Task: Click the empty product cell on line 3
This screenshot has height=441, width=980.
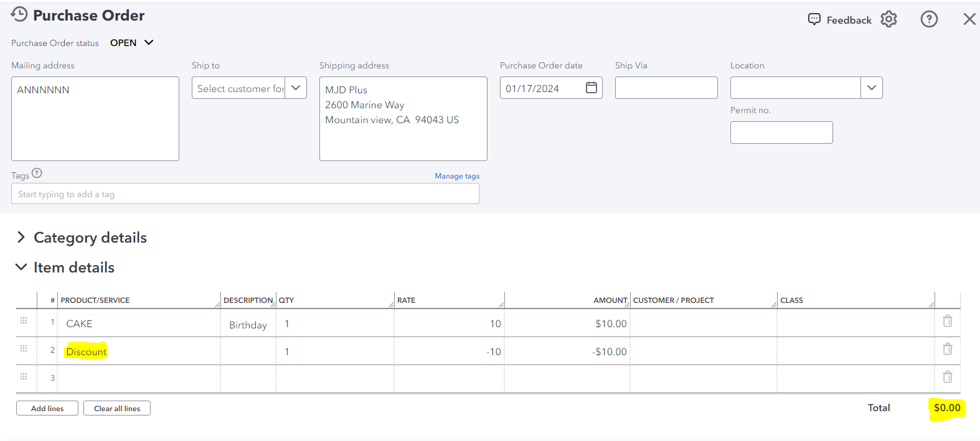Action: [x=139, y=378]
